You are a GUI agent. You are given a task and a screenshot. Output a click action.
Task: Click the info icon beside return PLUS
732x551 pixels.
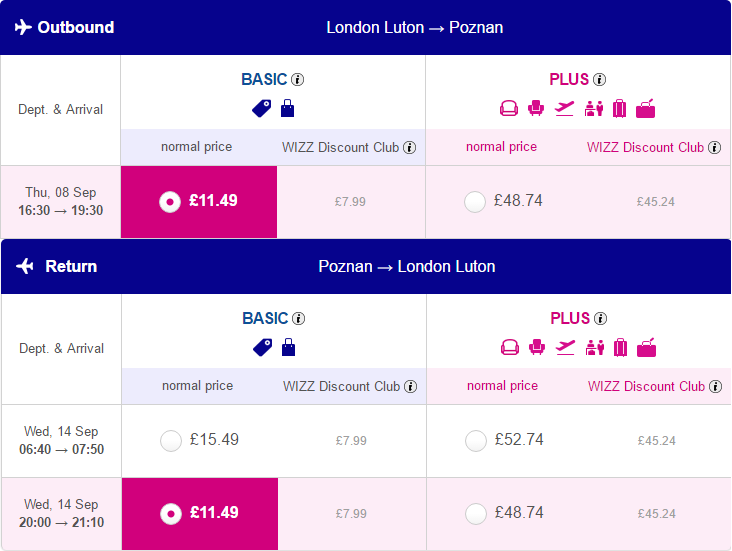point(600,319)
